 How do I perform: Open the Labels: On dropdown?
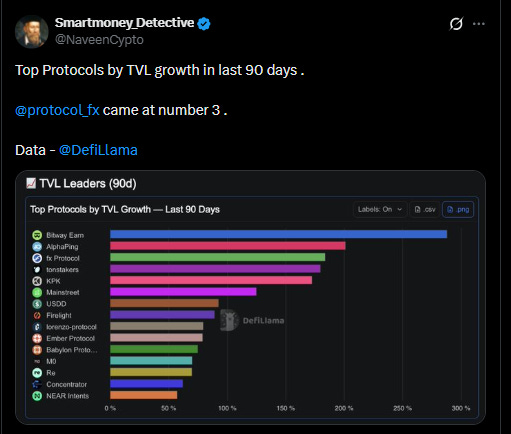click(x=380, y=209)
